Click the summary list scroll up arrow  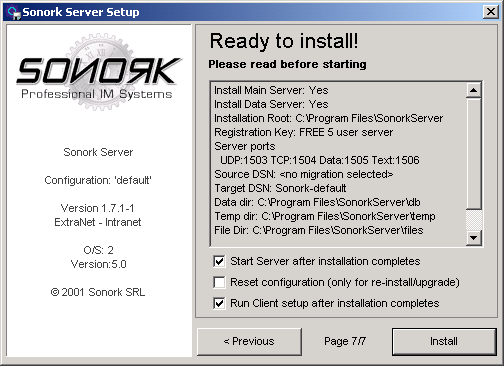(473, 90)
